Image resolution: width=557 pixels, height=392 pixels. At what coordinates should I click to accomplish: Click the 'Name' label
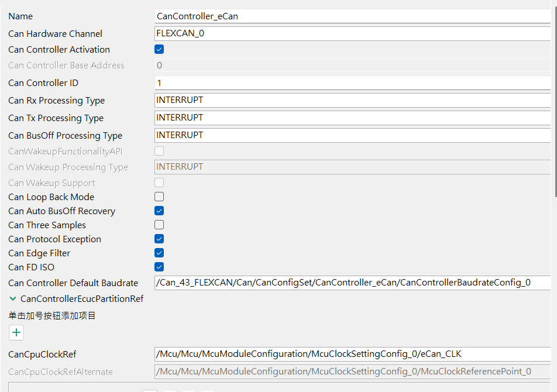click(x=20, y=16)
